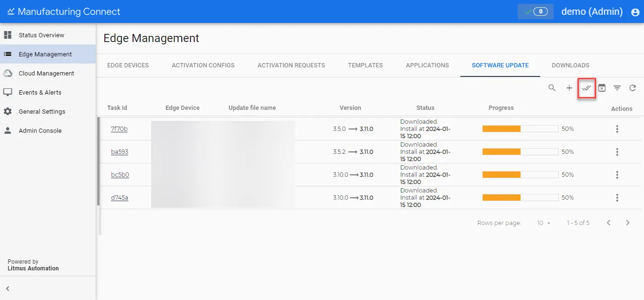Click the Manufacturing Connect logo icon
The image size is (644, 300).
pyautogui.click(x=11, y=12)
